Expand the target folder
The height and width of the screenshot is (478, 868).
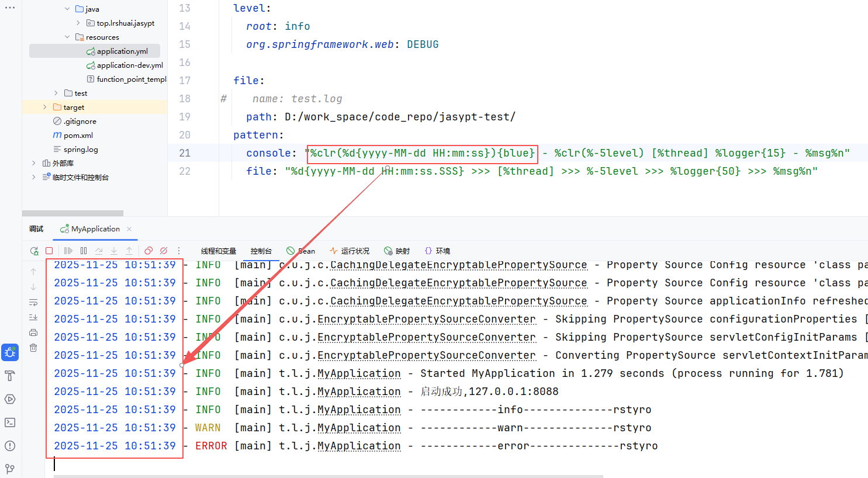[45, 108]
